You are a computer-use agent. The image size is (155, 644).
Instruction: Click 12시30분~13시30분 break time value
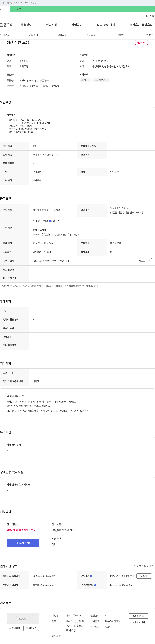[x=43, y=243]
